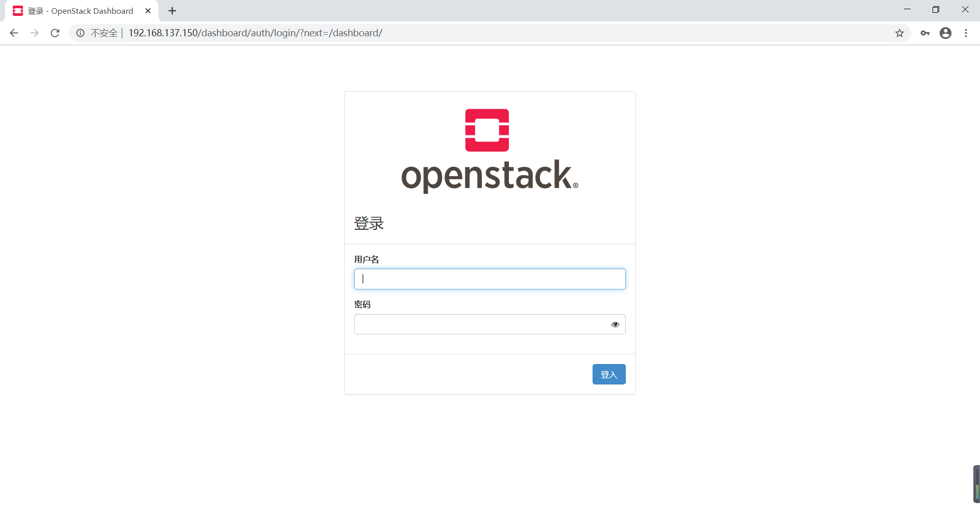The image size is (980, 532).
Task: Open the Chrome three-dot menu
Action: coord(966,33)
